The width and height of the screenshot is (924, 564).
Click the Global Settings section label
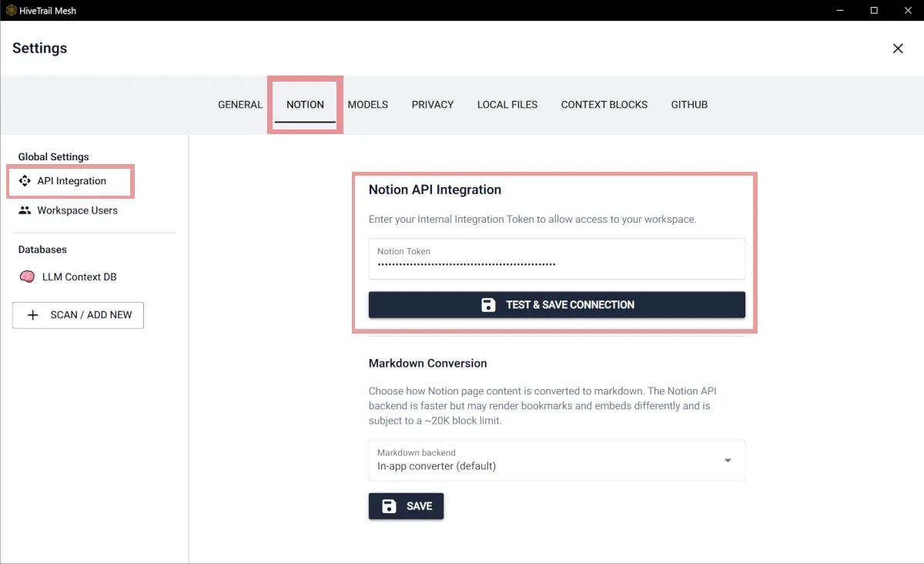tap(54, 156)
